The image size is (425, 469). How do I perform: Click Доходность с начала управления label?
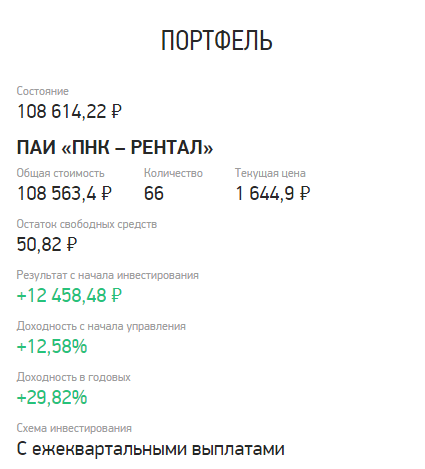tap(101, 326)
